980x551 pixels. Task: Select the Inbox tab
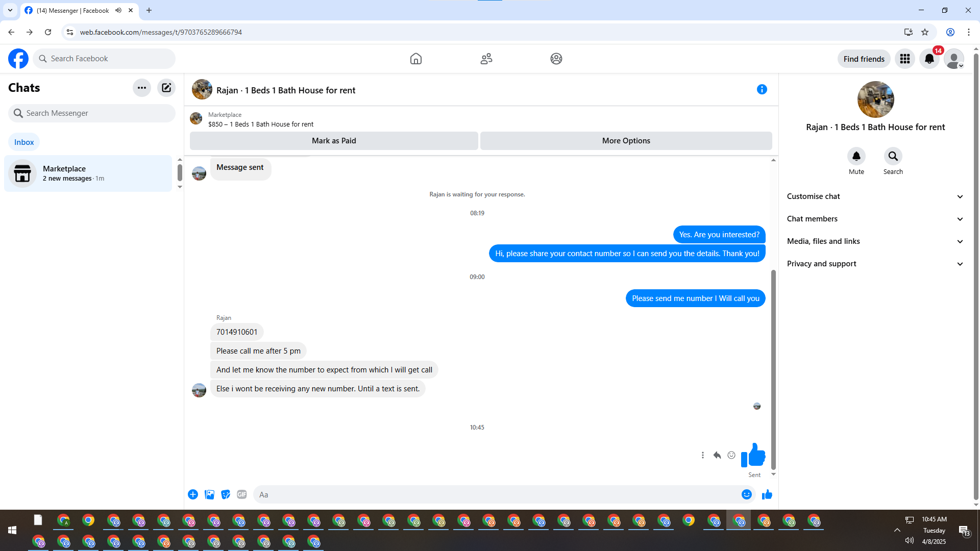point(24,142)
